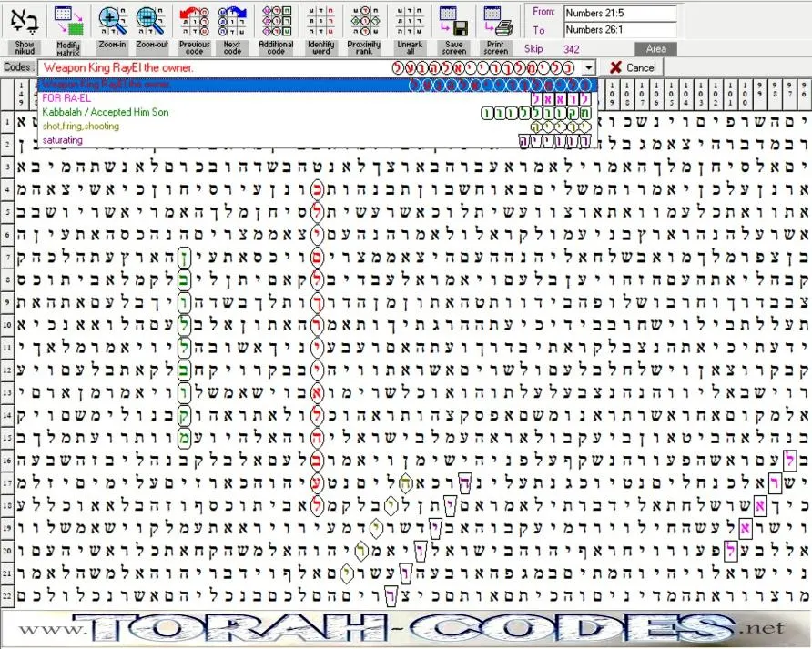Edit the From verse field
This screenshot has height=649, width=812.
tap(620, 13)
